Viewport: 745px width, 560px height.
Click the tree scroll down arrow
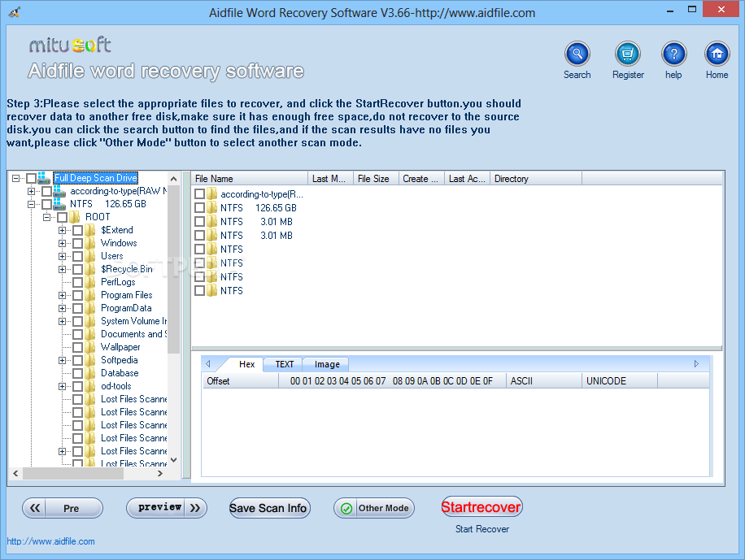point(173,460)
